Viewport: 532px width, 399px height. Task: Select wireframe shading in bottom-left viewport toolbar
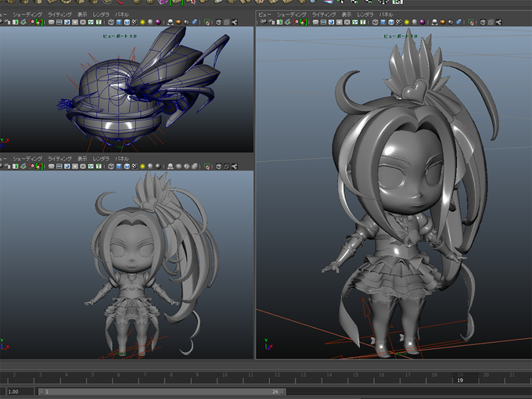[111, 166]
